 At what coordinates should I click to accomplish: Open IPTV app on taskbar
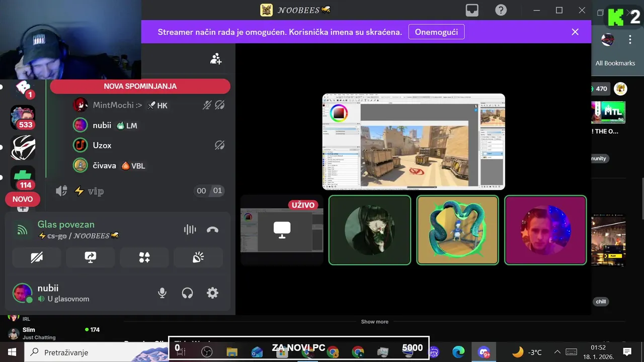click(x=434, y=352)
